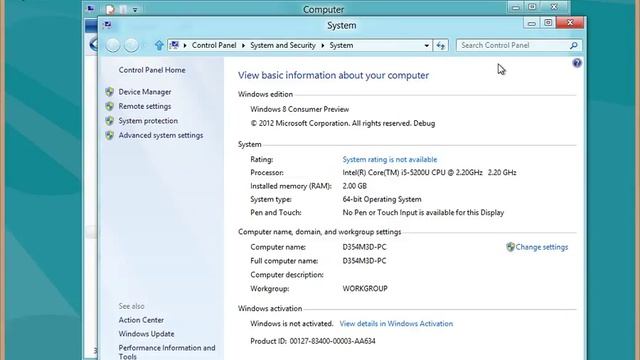
Task: Click the Product ID value text
Action: (332, 341)
